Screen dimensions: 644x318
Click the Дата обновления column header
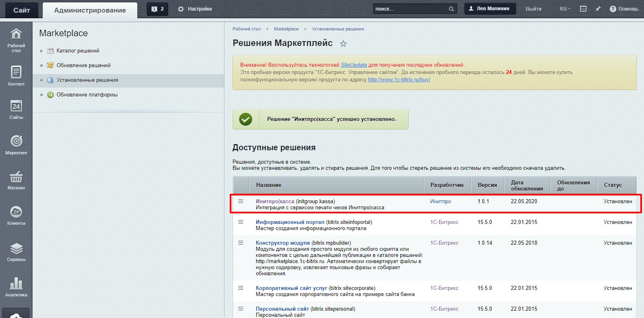coord(527,185)
